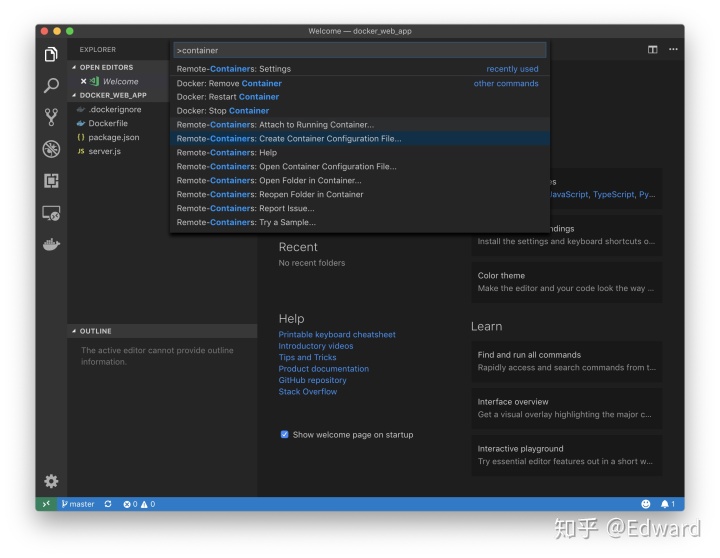Select Open Folder in Container command
The height and width of the screenshot is (558, 720).
(x=360, y=180)
